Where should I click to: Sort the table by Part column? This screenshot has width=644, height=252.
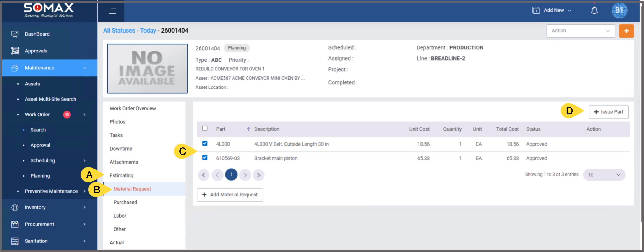coord(221,129)
